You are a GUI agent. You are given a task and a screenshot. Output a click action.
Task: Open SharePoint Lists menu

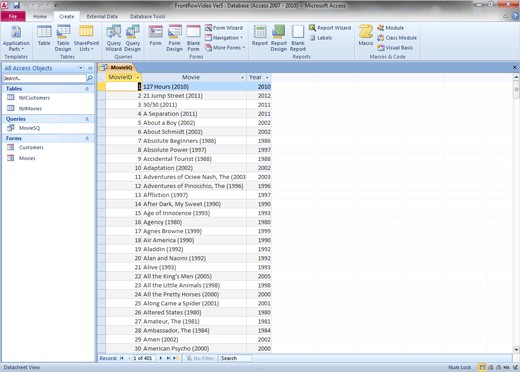pos(86,38)
